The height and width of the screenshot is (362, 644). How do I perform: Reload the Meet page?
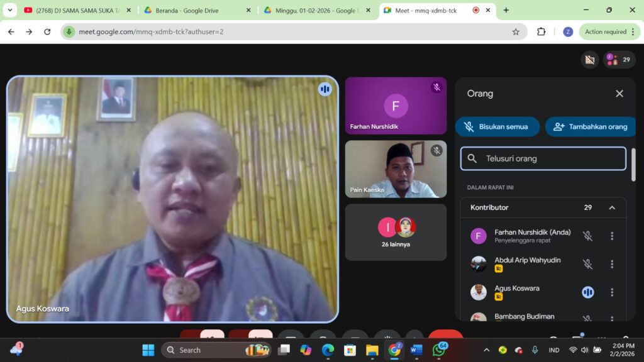tap(47, 31)
